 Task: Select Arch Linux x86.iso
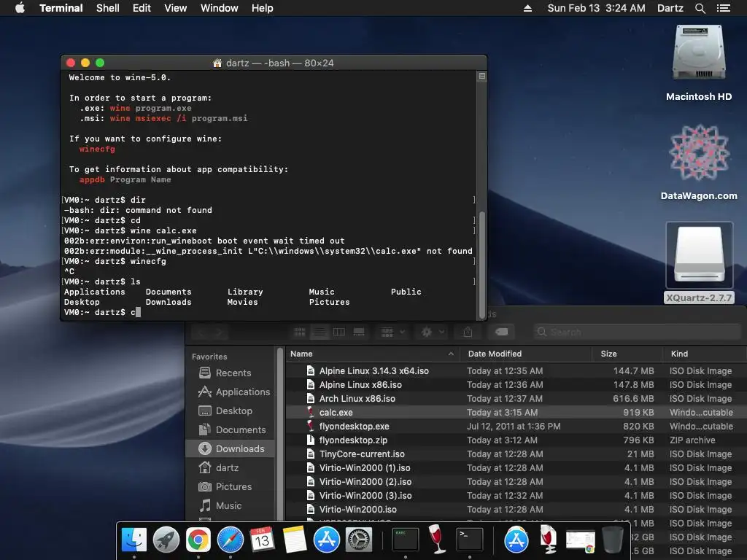[x=516, y=399]
